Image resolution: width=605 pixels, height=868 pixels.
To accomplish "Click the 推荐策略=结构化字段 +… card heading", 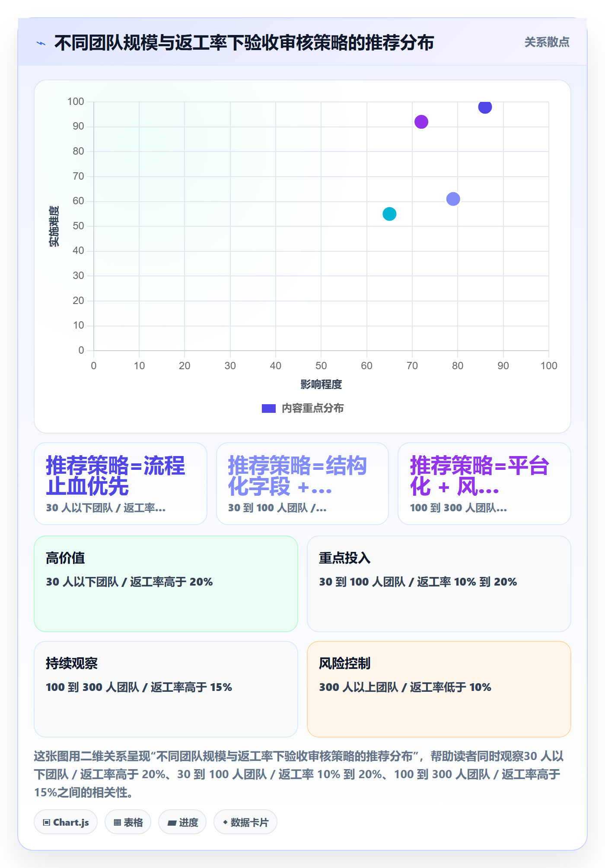I will (297, 476).
